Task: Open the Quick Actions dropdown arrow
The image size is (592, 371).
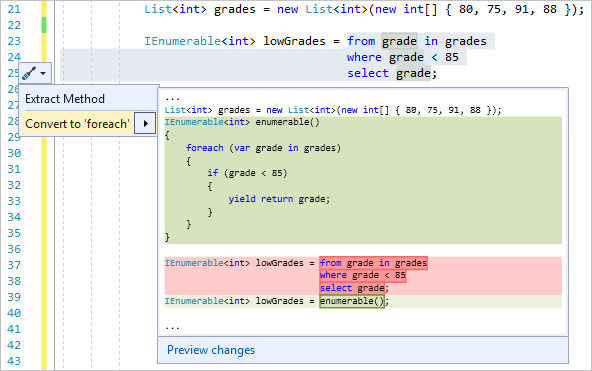Action: 43,73
